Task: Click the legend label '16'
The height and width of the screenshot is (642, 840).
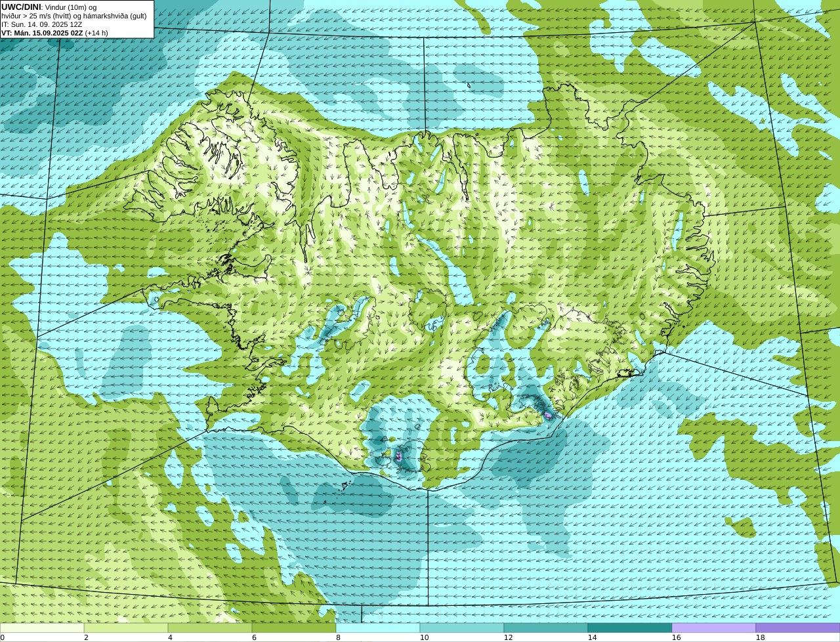Action: (676, 637)
